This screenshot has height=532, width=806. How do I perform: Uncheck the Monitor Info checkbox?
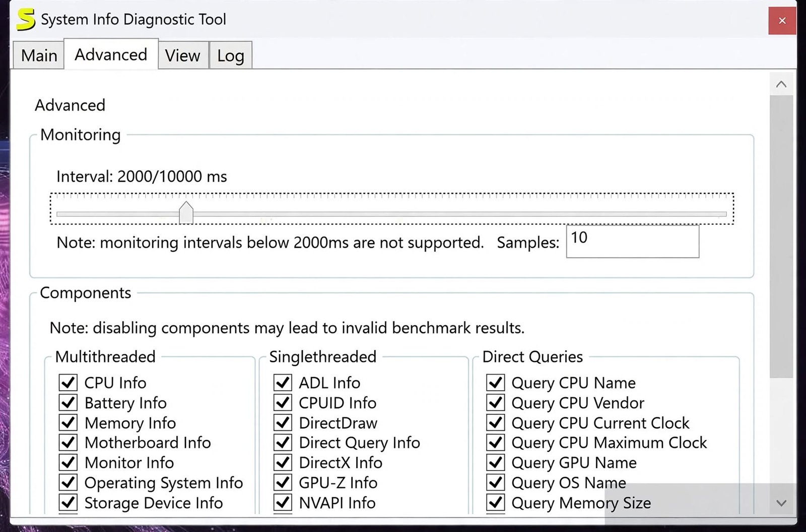(68, 463)
